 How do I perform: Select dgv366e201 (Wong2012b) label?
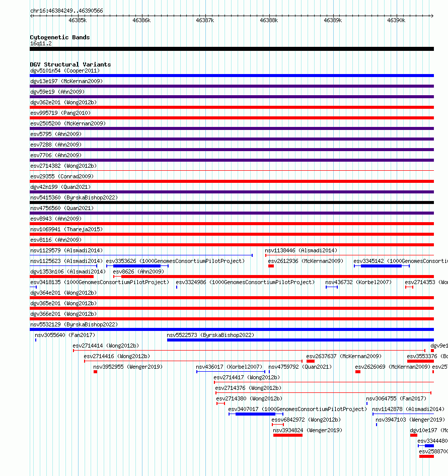(63, 314)
